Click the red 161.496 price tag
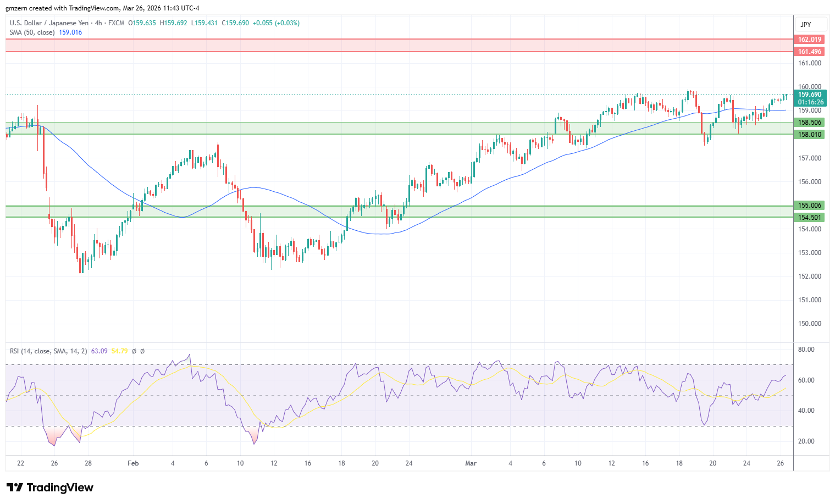 point(810,52)
